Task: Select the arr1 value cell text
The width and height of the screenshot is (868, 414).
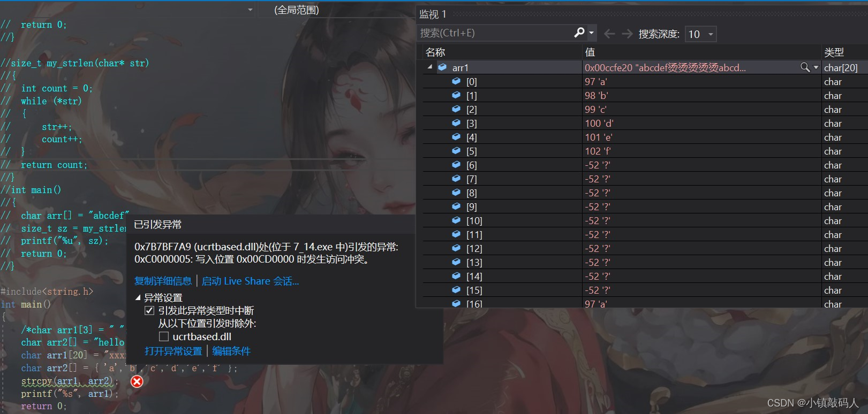Action: [x=665, y=67]
